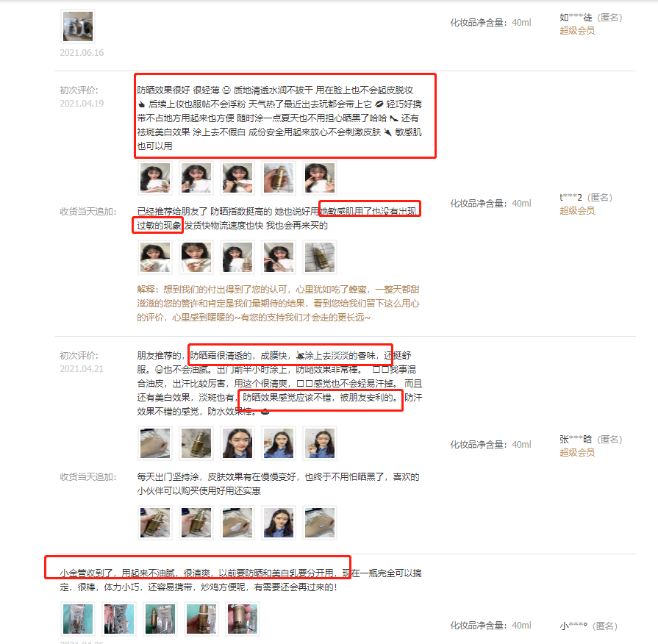
Task: Open last pink-background photo in 小金管 review
Action: (242, 619)
